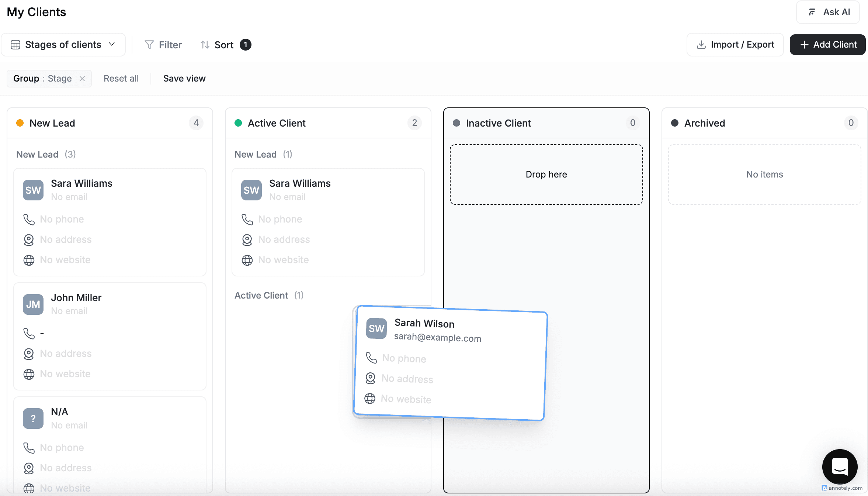This screenshot has width=868, height=496.
Task: Click the location pin icon on the N/A card
Action: pyautogui.click(x=29, y=468)
